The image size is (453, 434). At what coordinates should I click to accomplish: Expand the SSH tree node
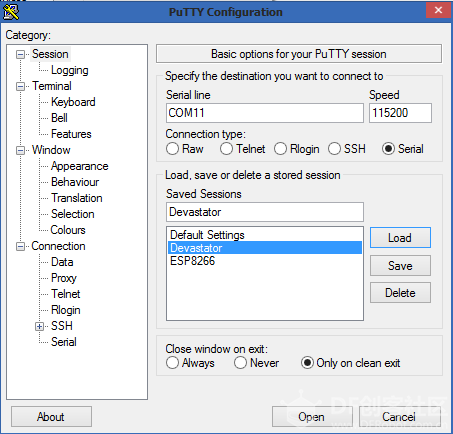click(x=39, y=326)
